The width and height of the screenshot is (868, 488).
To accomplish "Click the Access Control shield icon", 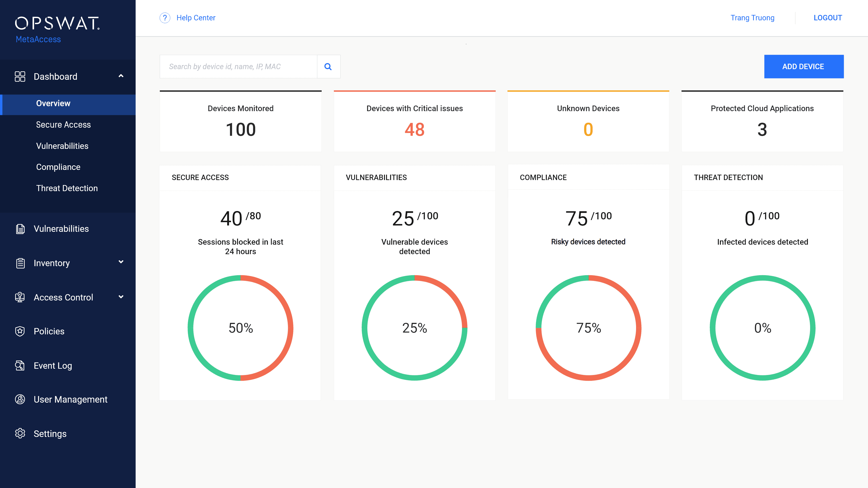I will [20, 297].
